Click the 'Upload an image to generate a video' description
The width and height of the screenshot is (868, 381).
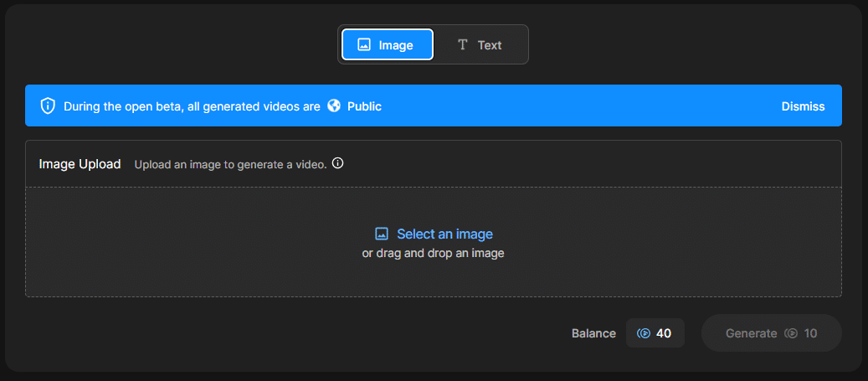(x=230, y=164)
